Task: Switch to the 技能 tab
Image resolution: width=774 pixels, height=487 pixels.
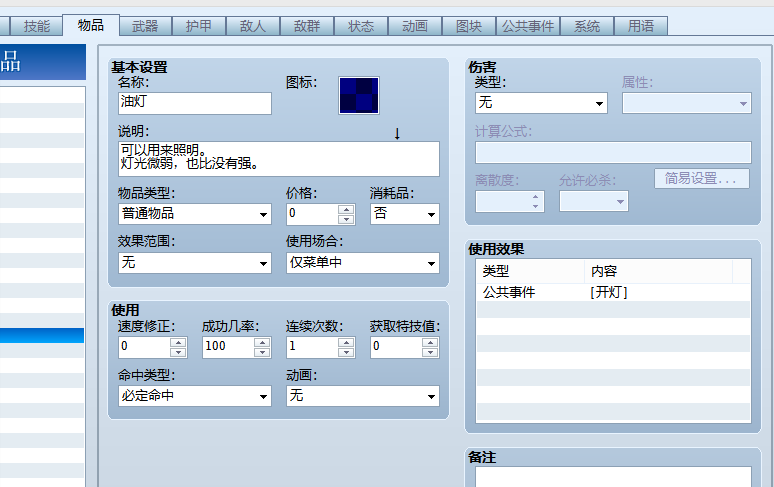Action: (37, 26)
